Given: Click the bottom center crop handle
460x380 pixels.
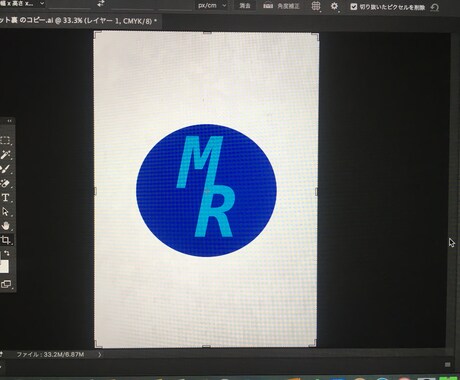Looking at the screenshot, I should click(206, 347).
